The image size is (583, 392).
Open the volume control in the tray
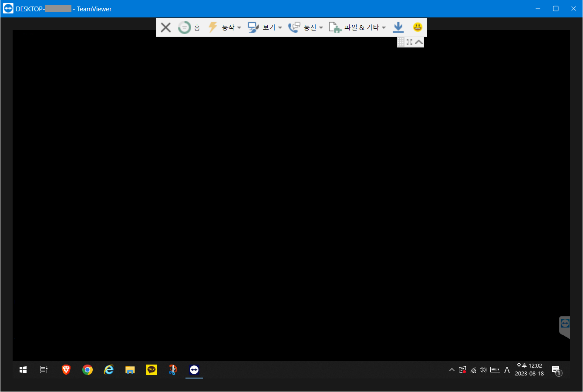click(x=483, y=370)
